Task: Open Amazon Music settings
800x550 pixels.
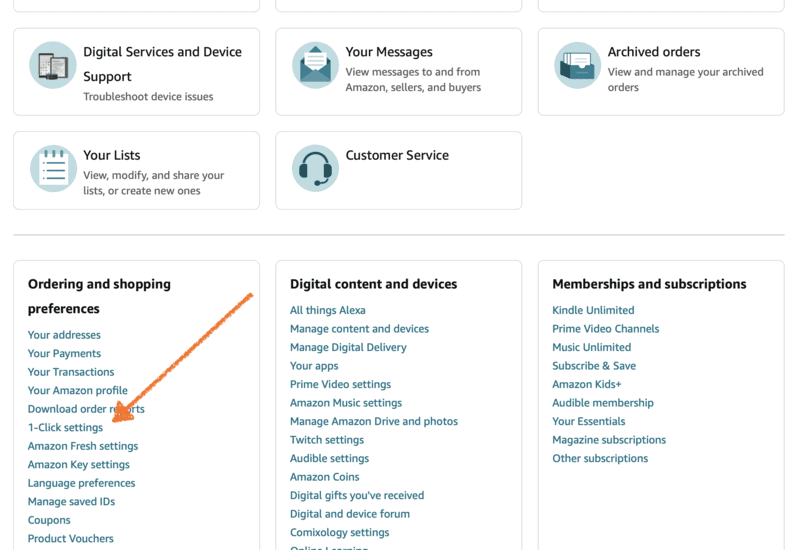Action: coord(346,403)
